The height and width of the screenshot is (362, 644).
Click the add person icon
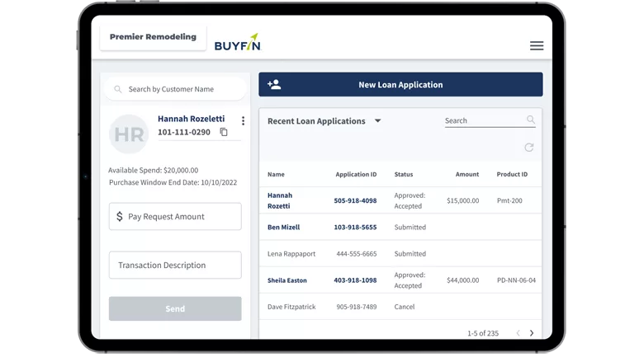point(275,85)
